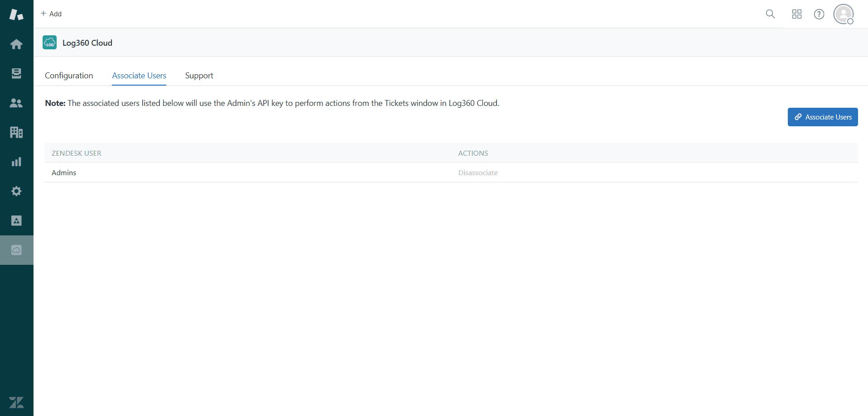
Task: Select the Admins user row text
Action: (x=64, y=172)
